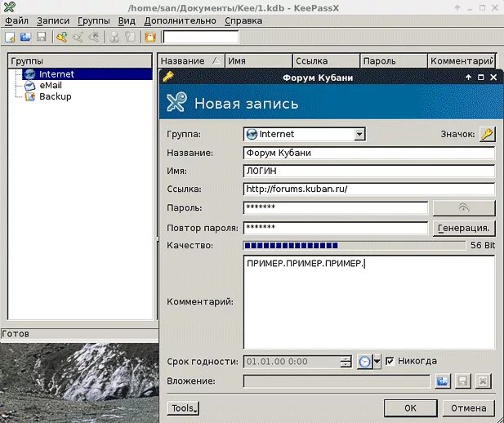
Task: Click the Повтор пароля input field
Action: [336, 228]
